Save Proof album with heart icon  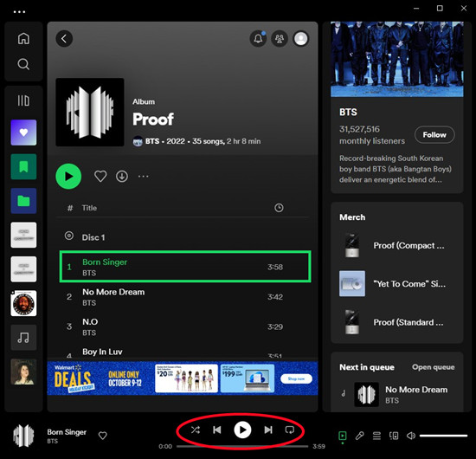pyautogui.click(x=100, y=176)
